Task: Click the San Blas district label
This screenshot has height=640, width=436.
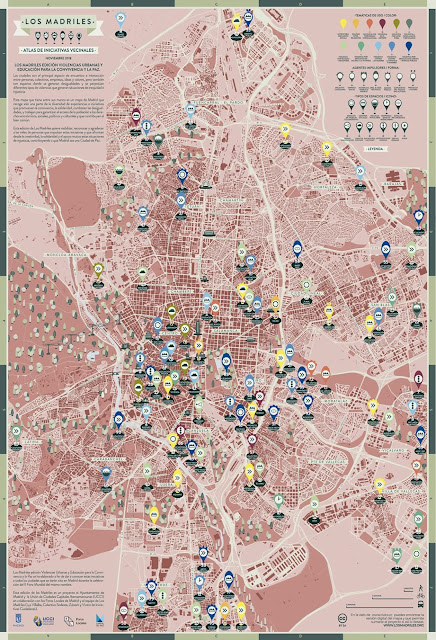Action: (379, 305)
